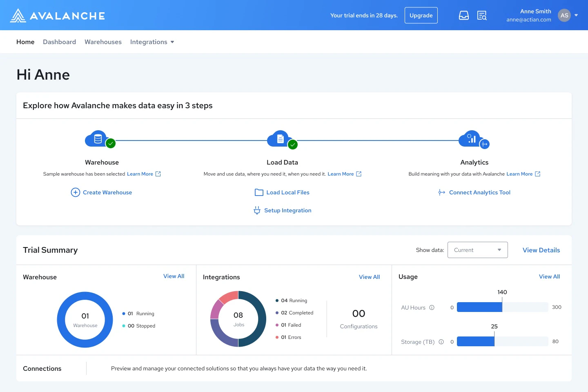Click the Avalanche logo in the navigation bar

tap(57, 15)
